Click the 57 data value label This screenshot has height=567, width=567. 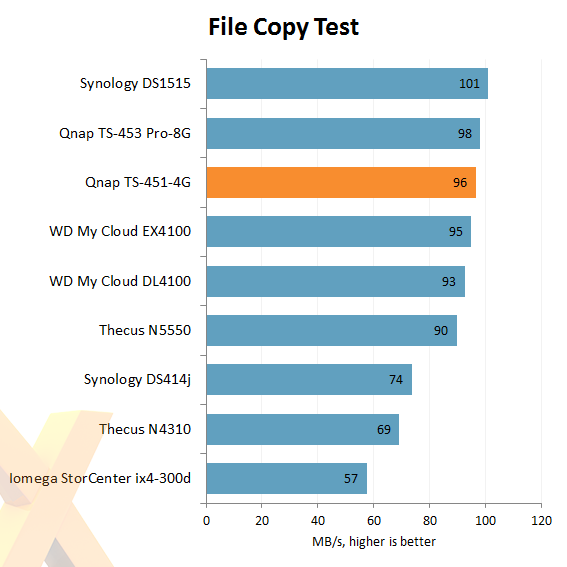pyautogui.click(x=351, y=479)
